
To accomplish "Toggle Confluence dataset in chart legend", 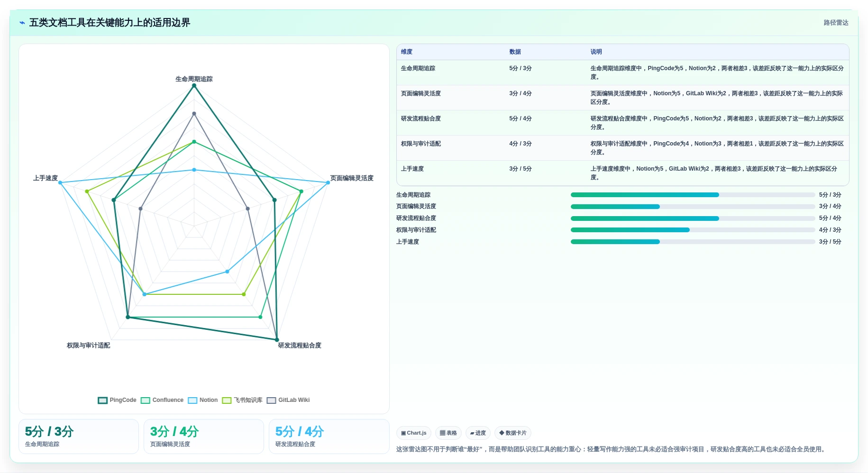I will coord(162,400).
